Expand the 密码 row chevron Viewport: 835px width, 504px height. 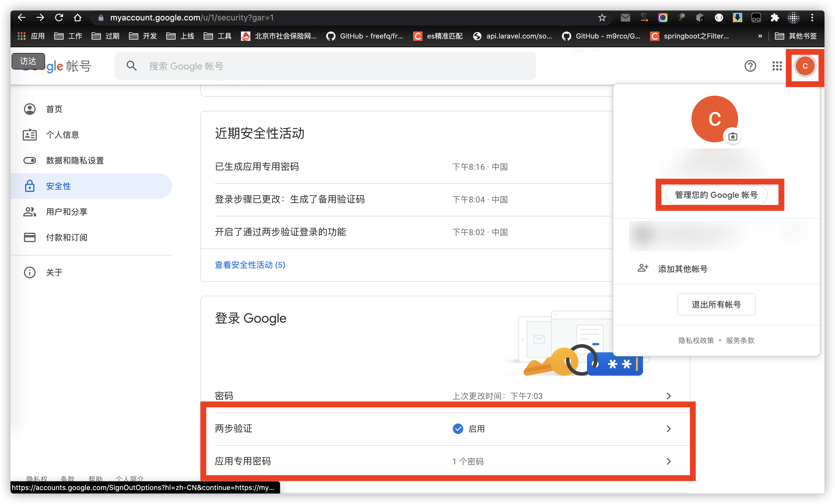(x=669, y=396)
